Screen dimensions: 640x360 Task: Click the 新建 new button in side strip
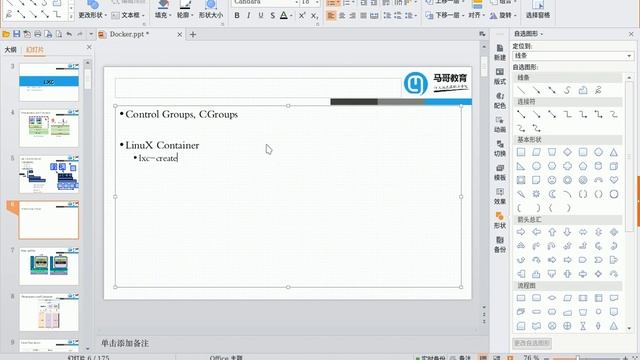coord(500,53)
